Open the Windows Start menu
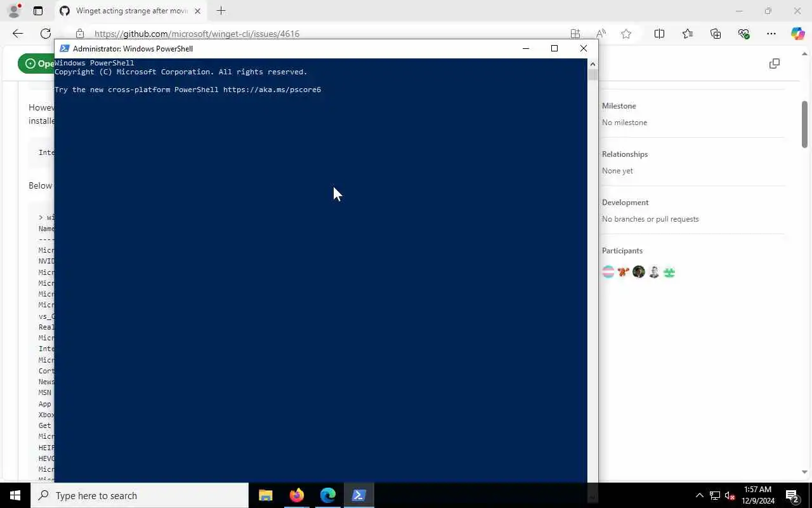Screen dimensions: 812x508 [15, 495]
